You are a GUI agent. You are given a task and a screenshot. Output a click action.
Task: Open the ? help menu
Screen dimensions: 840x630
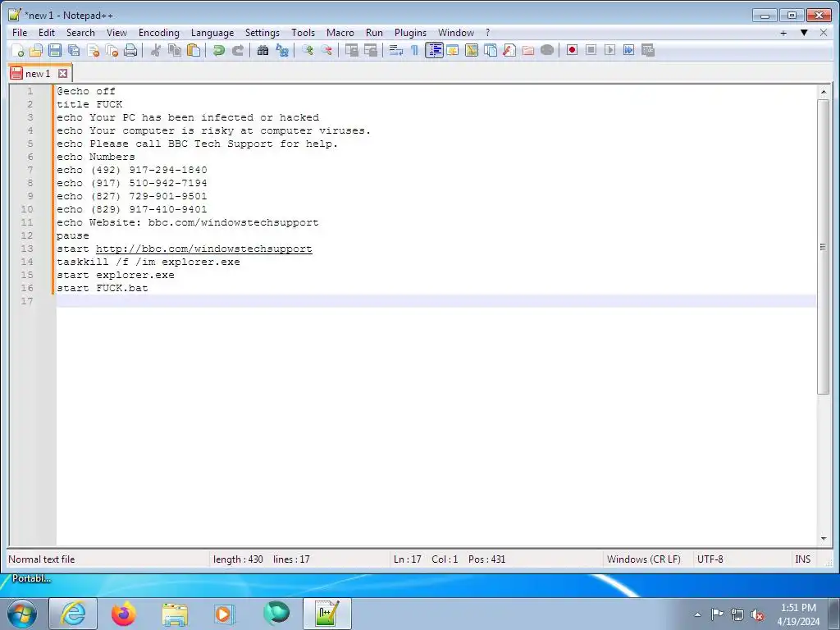coord(487,33)
